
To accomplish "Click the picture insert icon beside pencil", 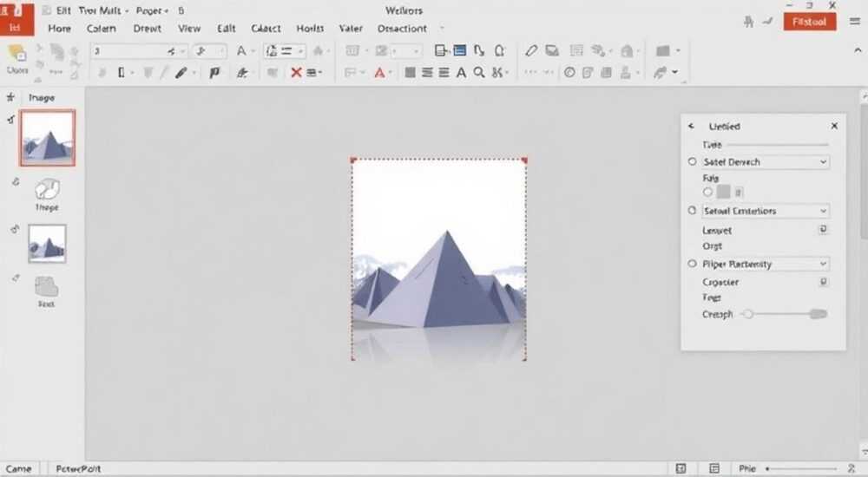I will click(552, 51).
